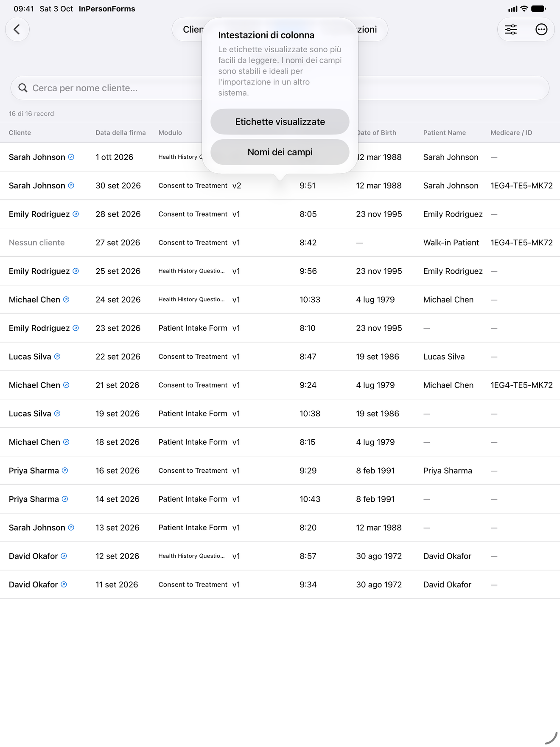
Task: Open client link icon in 30 set 2026 row
Action: (x=71, y=185)
